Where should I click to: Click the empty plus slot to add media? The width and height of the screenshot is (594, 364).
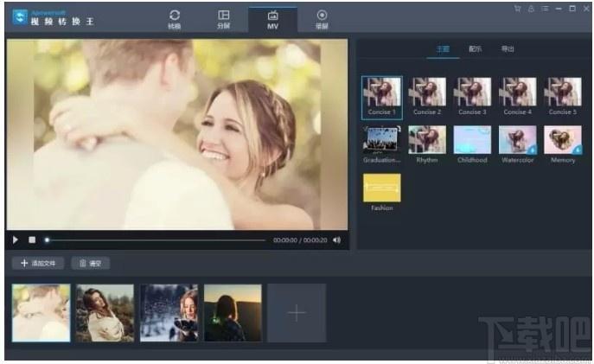click(x=297, y=313)
